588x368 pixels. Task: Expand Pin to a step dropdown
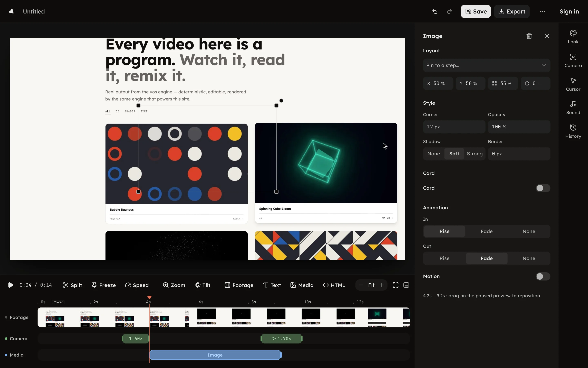tap(487, 65)
